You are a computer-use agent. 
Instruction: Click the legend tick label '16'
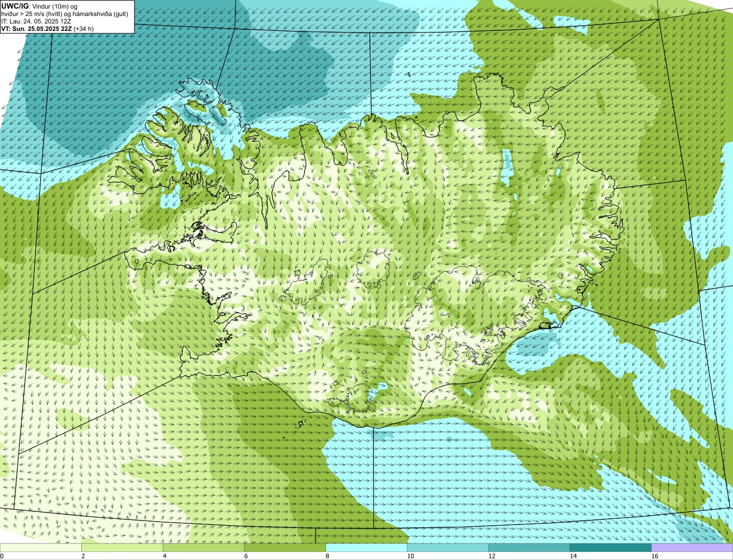pyautogui.click(x=655, y=556)
